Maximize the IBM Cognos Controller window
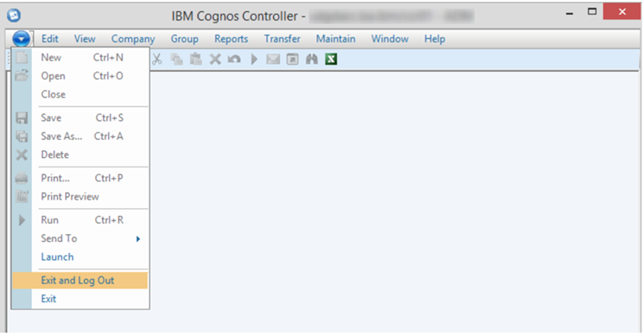 coord(592,11)
